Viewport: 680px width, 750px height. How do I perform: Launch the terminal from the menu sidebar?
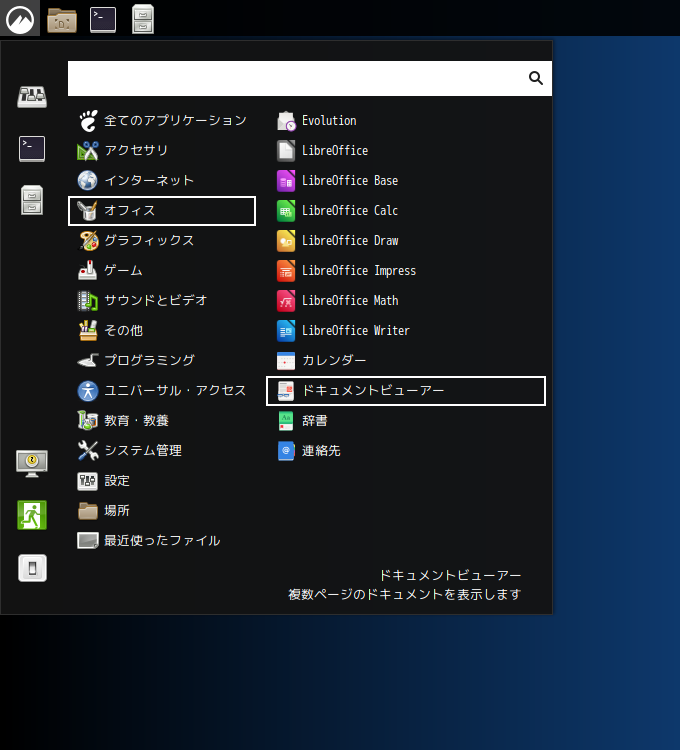(x=32, y=149)
